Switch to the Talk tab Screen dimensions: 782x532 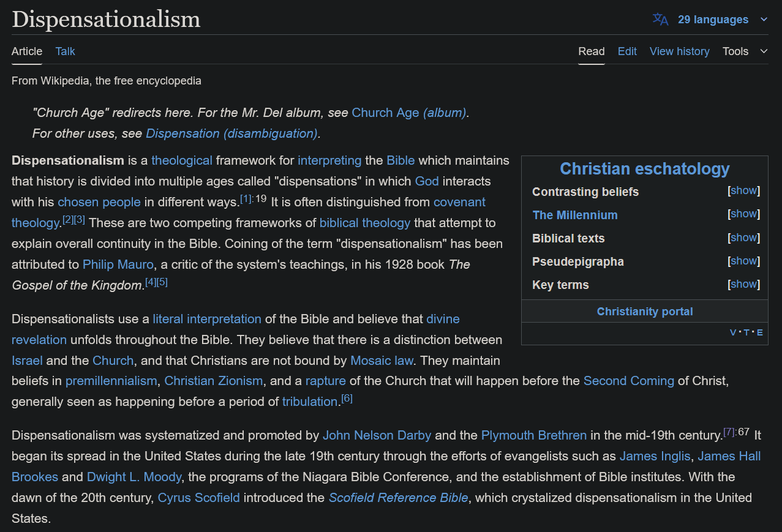[x=65, y=51]
